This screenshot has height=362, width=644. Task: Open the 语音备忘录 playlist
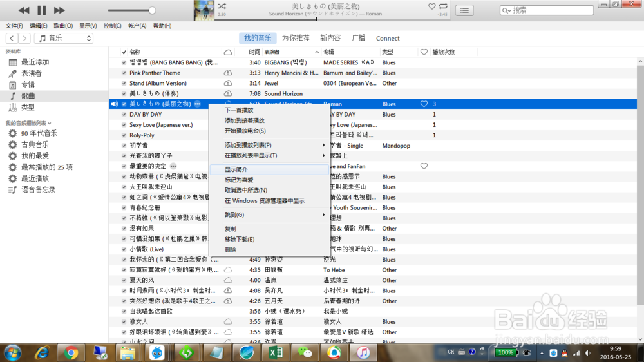38,190
